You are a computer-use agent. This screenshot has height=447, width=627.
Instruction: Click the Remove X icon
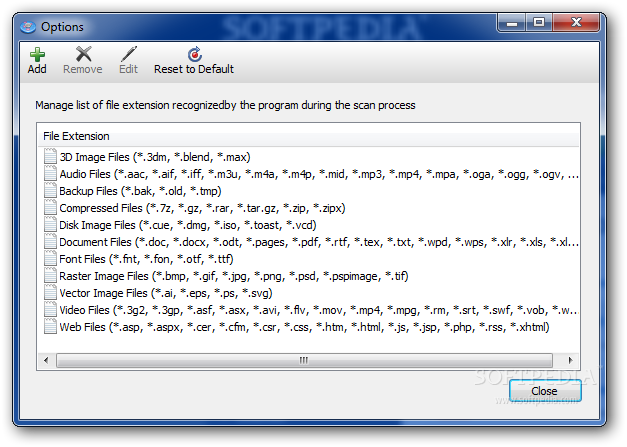point(84,54)
